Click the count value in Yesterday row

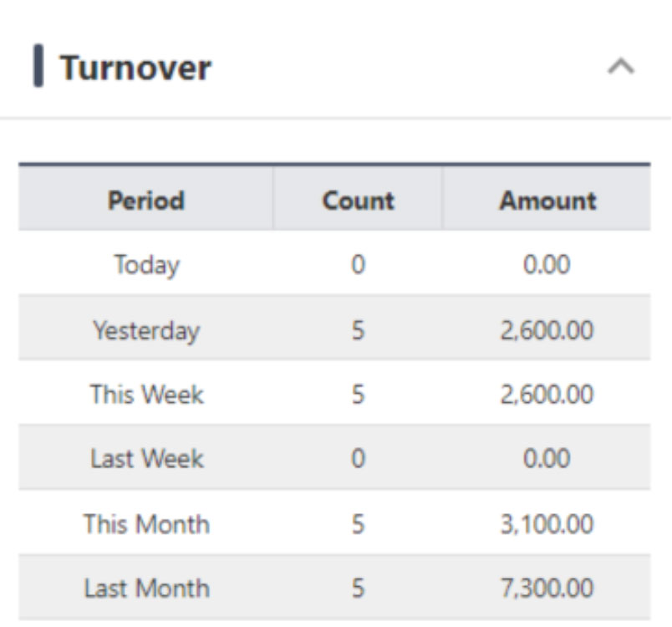[x=358, y=330]
